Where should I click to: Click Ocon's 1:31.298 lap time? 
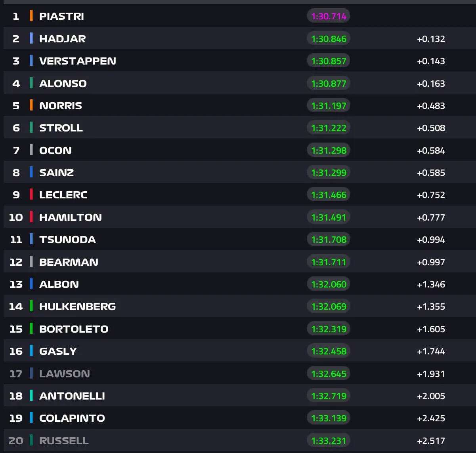tap(329, 150)
